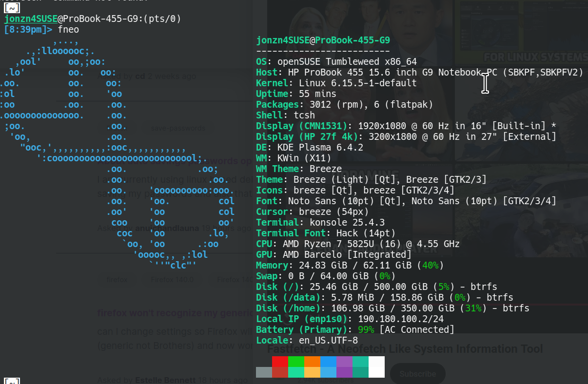The image size is (588, 384).
Task: Click the 'Terminal: konsole 25.4.3' line
Action: tap(320, 223)
